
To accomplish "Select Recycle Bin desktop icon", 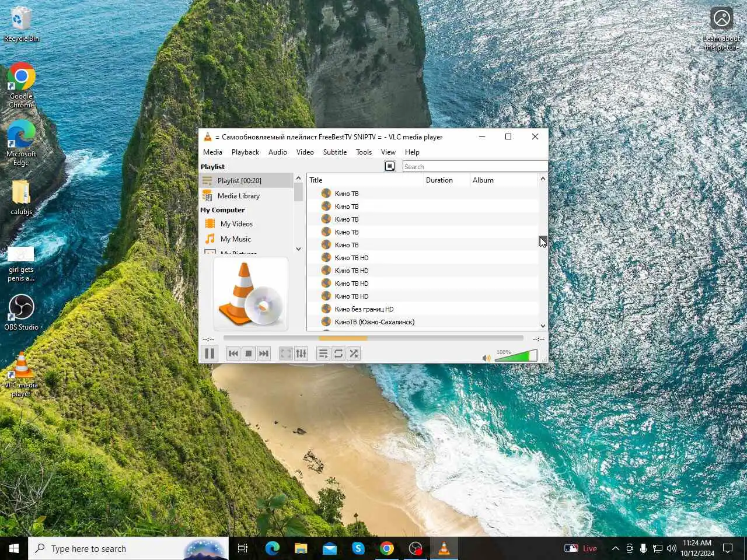I will [21, 24].
